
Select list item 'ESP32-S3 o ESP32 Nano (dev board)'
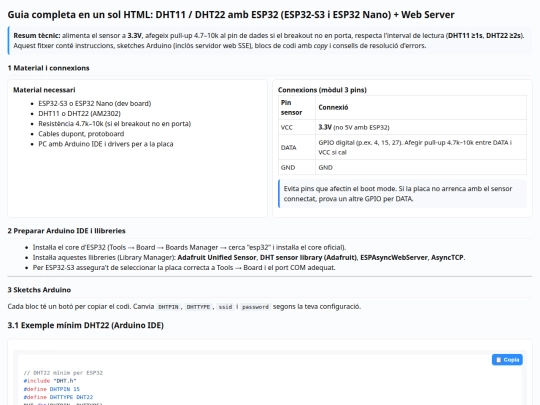pyautogui.click(x=95, y=103)
